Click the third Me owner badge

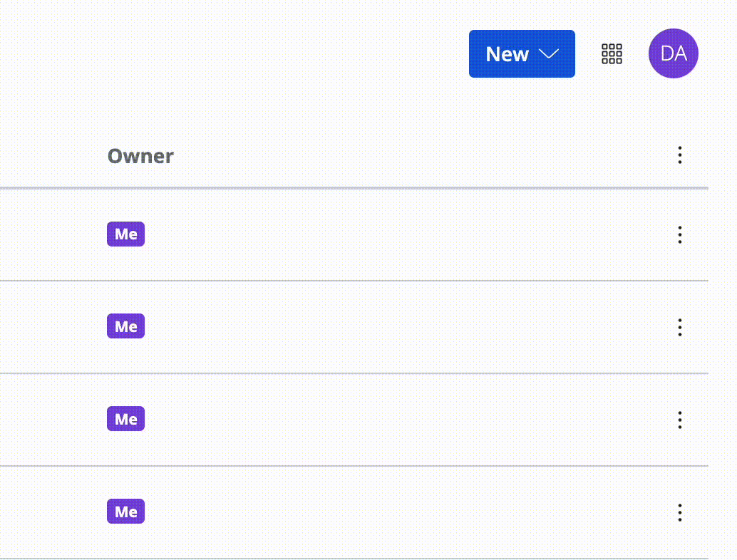125,419
